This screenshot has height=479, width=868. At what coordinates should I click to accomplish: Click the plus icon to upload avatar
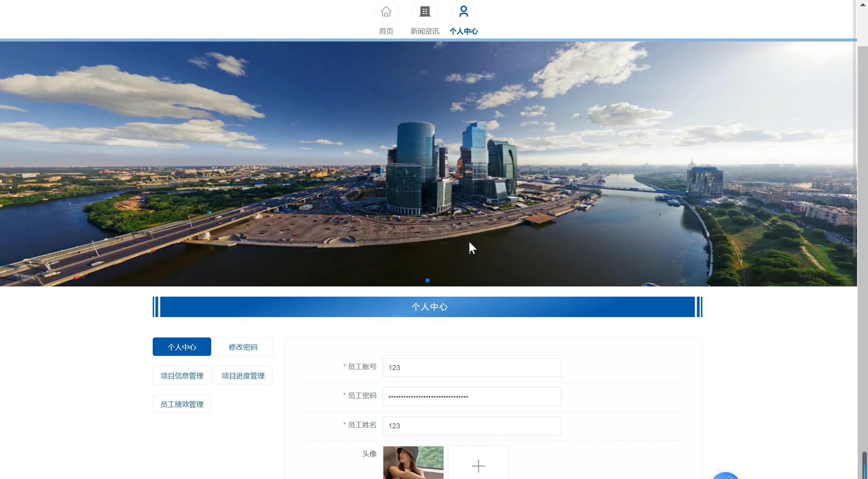pos(478,465)
